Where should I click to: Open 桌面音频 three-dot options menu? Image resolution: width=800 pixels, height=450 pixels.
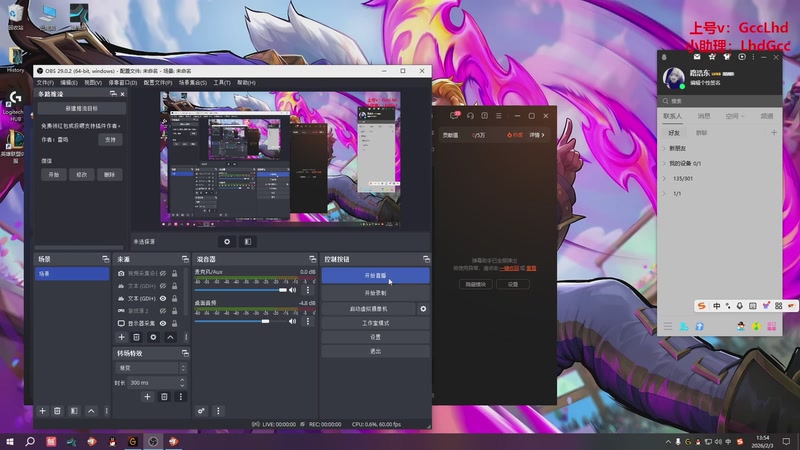308,321
